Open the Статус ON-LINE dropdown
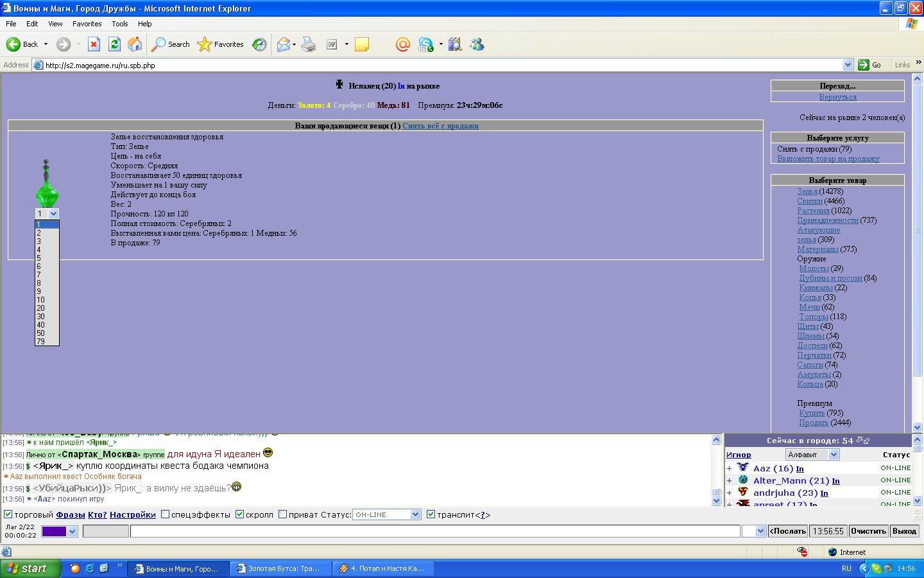924x578 pixels. click(386, 514)
